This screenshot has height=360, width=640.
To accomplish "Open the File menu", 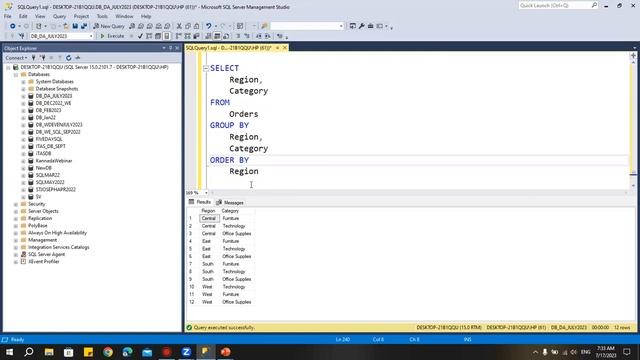I will click(x=8, y=16).
